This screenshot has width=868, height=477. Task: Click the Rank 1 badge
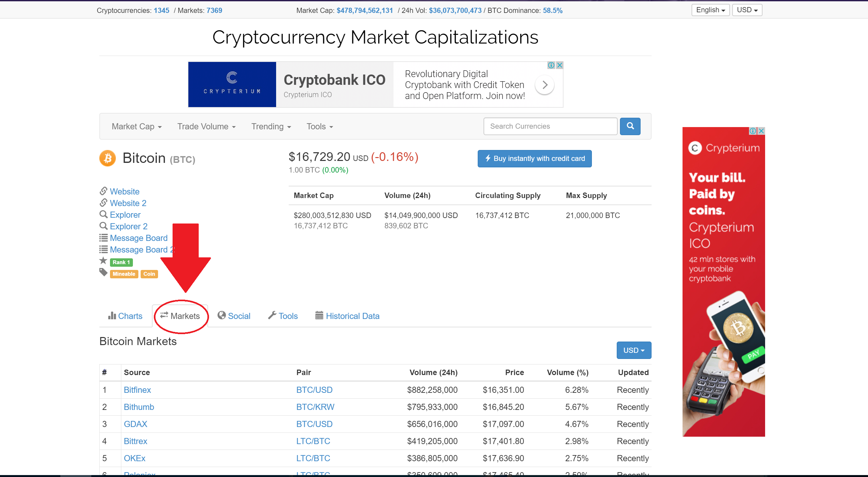121,263
